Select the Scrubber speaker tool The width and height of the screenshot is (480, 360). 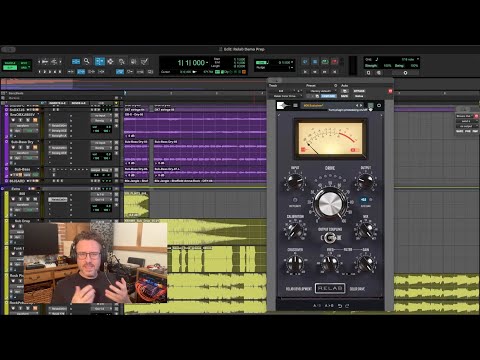pyautogui.click(x=133, y=62)
